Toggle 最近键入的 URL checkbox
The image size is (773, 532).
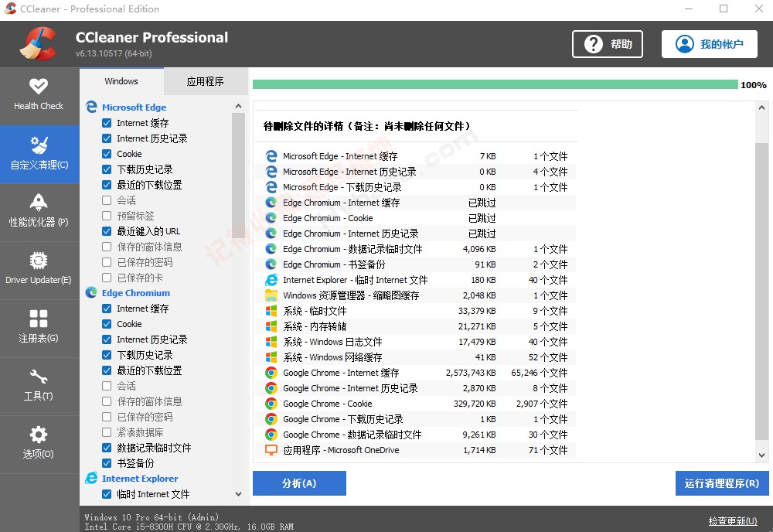107,231
